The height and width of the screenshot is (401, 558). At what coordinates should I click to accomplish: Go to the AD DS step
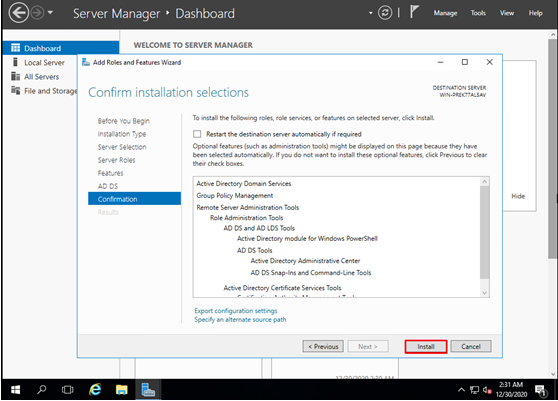107,186
